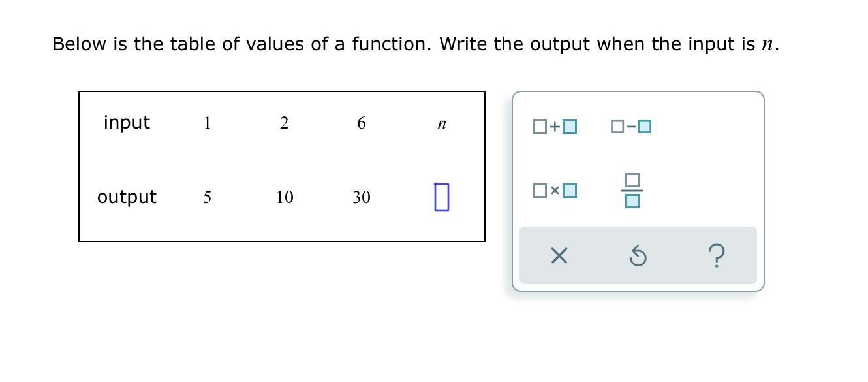Click output value 10 in the table
The image size is (868, 382).
[x=284, y=197]
